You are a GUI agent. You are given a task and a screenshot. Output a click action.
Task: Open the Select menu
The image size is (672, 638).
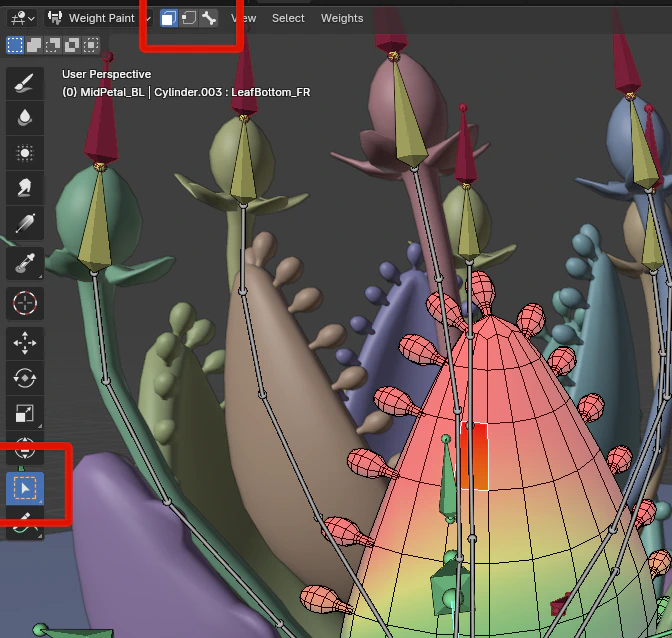point(288,18)
